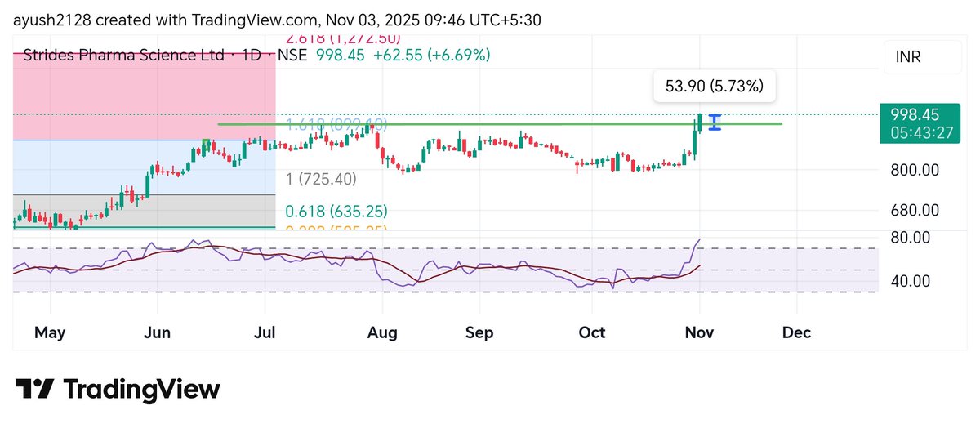Click the 1D interval label
Image resolution: width=980 pixels, height=428 pixels.
point(252,56)
